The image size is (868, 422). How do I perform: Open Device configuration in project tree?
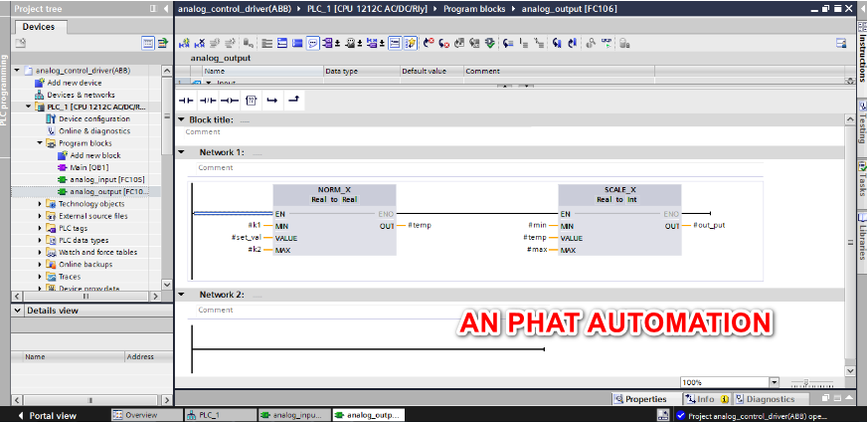click(93, 118)
